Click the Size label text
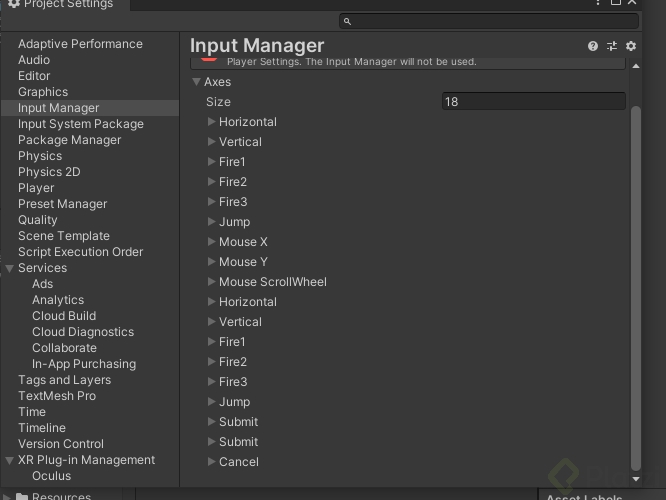 point(218,102)
